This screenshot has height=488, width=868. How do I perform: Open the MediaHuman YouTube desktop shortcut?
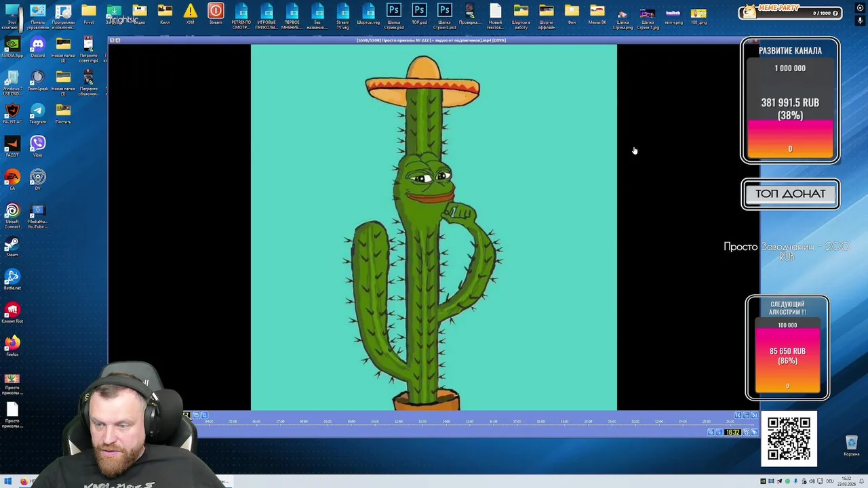pyautogui.click(x=38, y=216)
